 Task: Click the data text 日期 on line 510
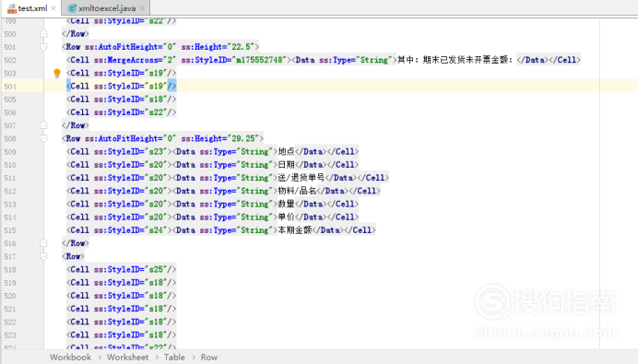tap(286, 165)
